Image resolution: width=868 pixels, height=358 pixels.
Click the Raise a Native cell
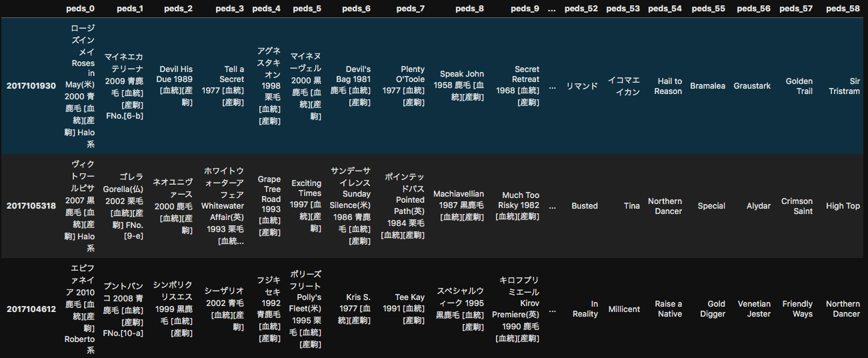pyautogui.click(x=669, y=309)
